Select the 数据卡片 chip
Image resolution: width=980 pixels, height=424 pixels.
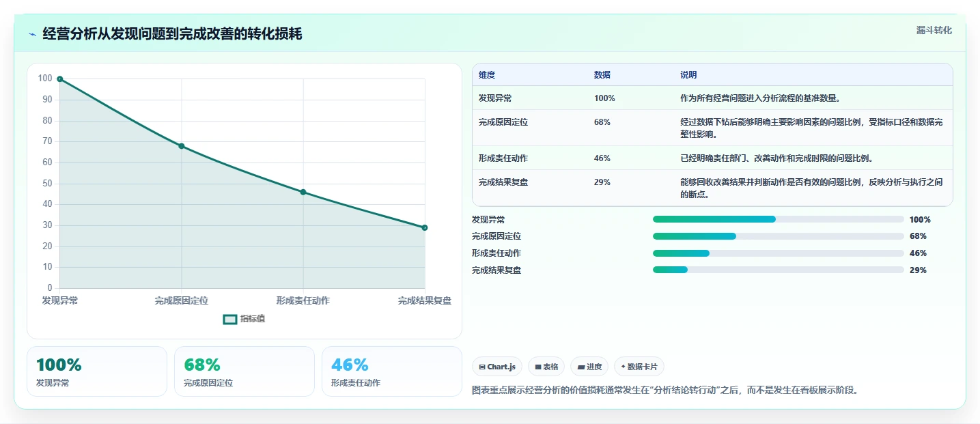[x=639, y=367]
